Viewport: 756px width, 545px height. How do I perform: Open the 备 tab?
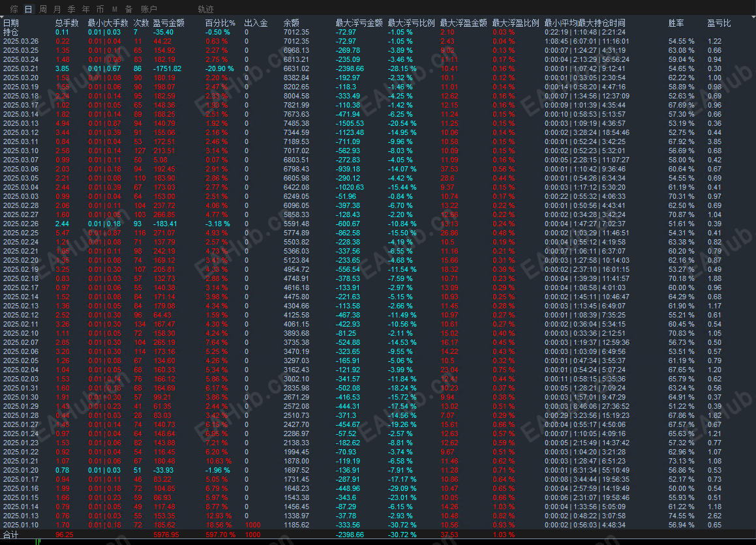coord(129,9)
